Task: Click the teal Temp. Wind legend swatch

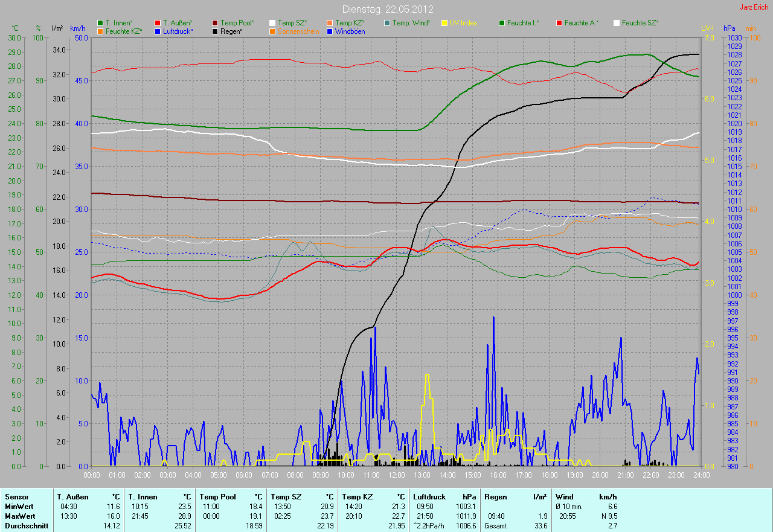Action: click(387, 23)
